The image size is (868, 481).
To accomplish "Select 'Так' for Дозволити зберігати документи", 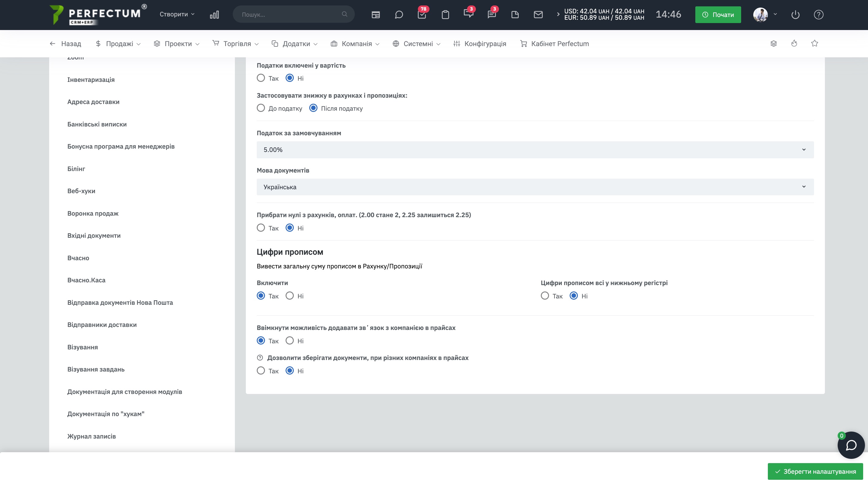I will click(261, 371).
